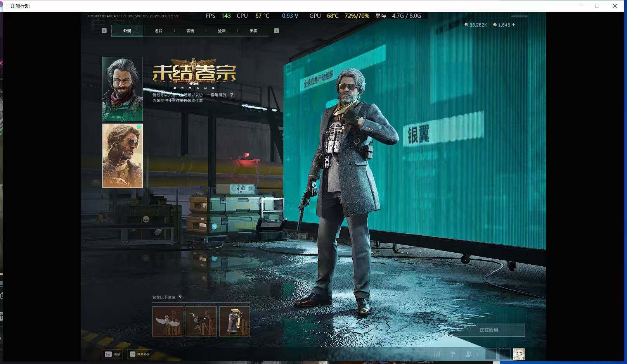Open the 名片 tab
This screenshot has height=364, width=627.
coord(159,31)
